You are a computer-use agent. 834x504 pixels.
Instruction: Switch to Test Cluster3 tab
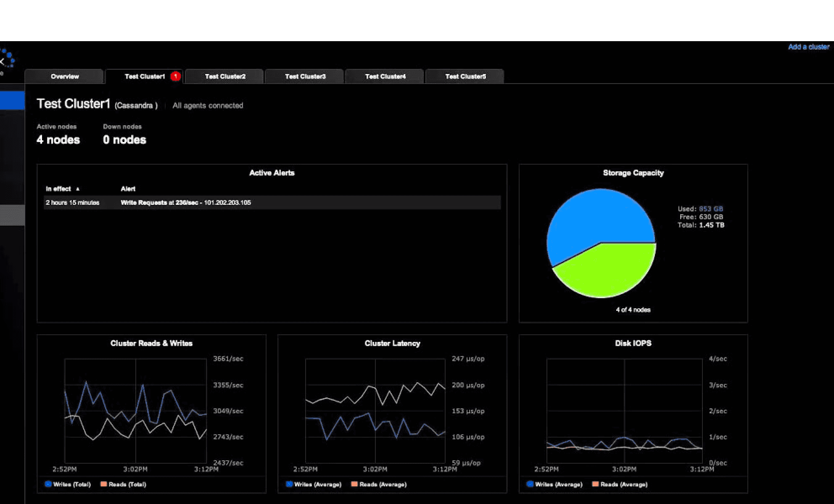(305, 76)
